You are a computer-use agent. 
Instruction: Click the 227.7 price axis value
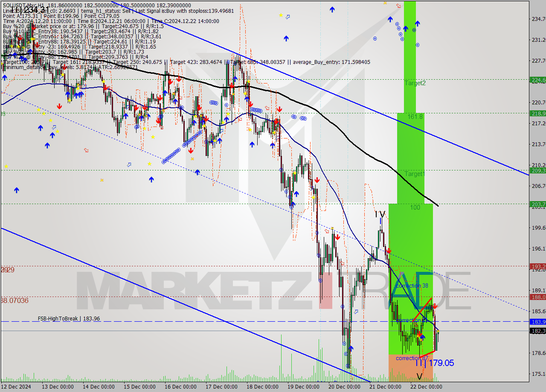pos(538,61)
